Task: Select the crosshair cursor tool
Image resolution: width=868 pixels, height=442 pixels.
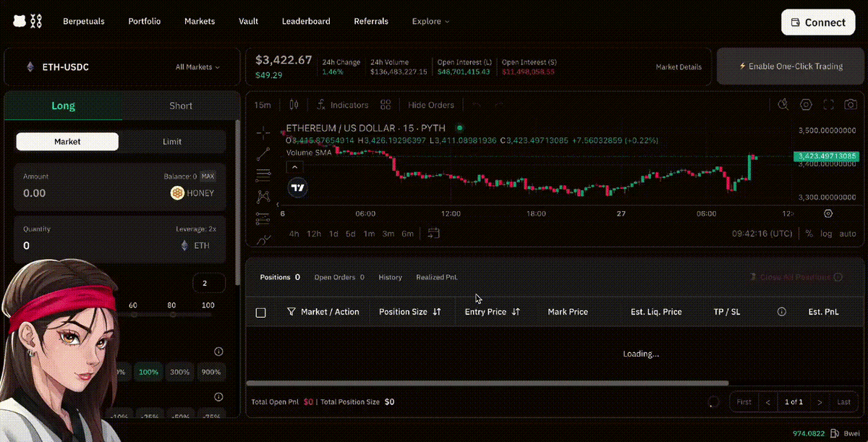Action: pos(263,132)
